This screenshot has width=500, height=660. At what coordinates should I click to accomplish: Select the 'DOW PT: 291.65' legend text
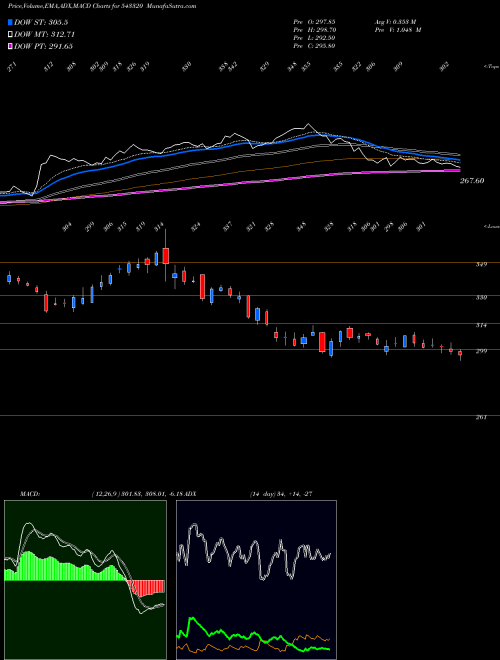[43, 46]
